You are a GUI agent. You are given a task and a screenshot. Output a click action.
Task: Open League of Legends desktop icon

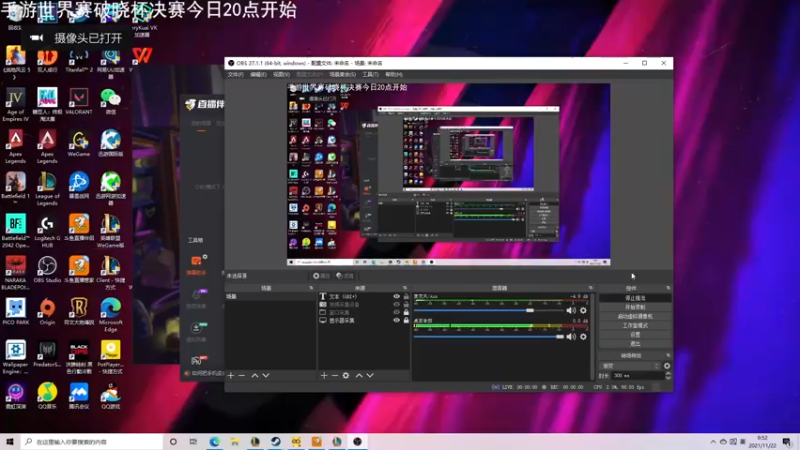[x=47, y=189]
